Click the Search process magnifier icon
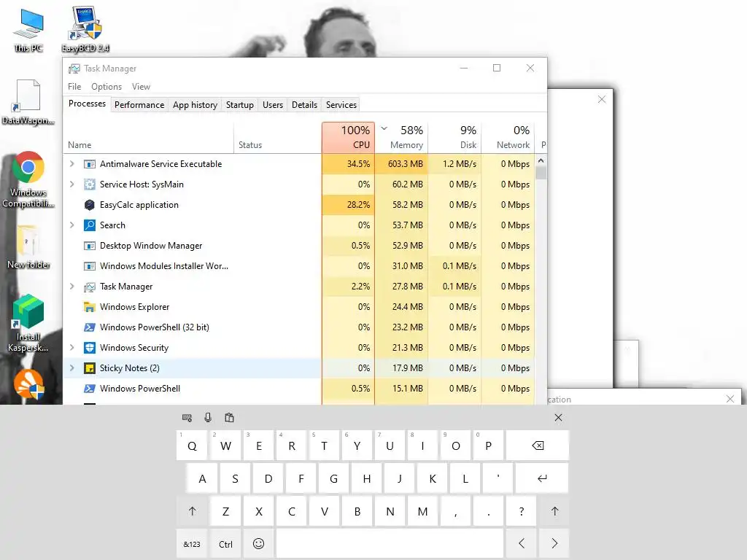 [89, 225]
